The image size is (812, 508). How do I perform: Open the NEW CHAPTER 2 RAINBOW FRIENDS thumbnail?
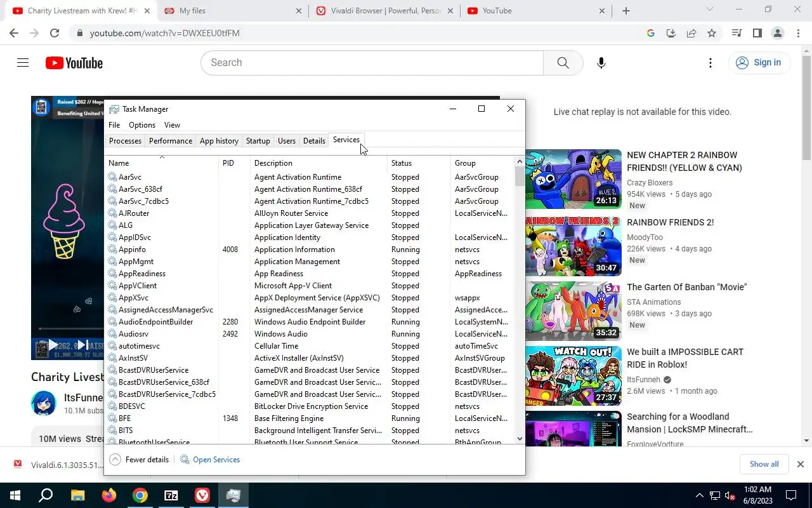pos(573,179)
